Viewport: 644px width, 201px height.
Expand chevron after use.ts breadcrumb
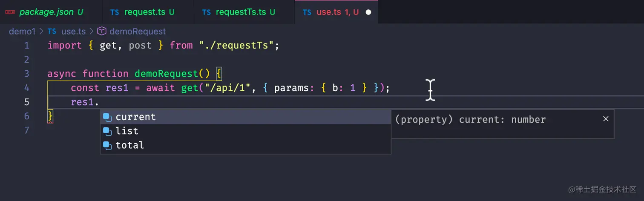pos(91,32)
